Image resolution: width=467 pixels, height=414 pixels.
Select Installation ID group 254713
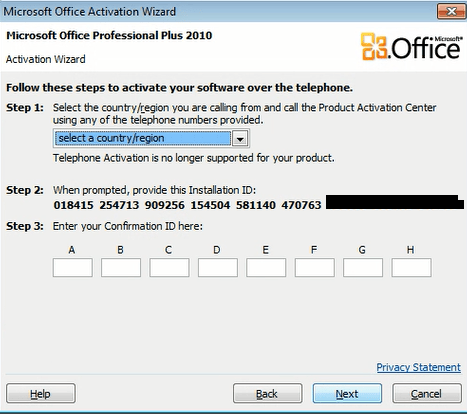click(x=119, y=205)
